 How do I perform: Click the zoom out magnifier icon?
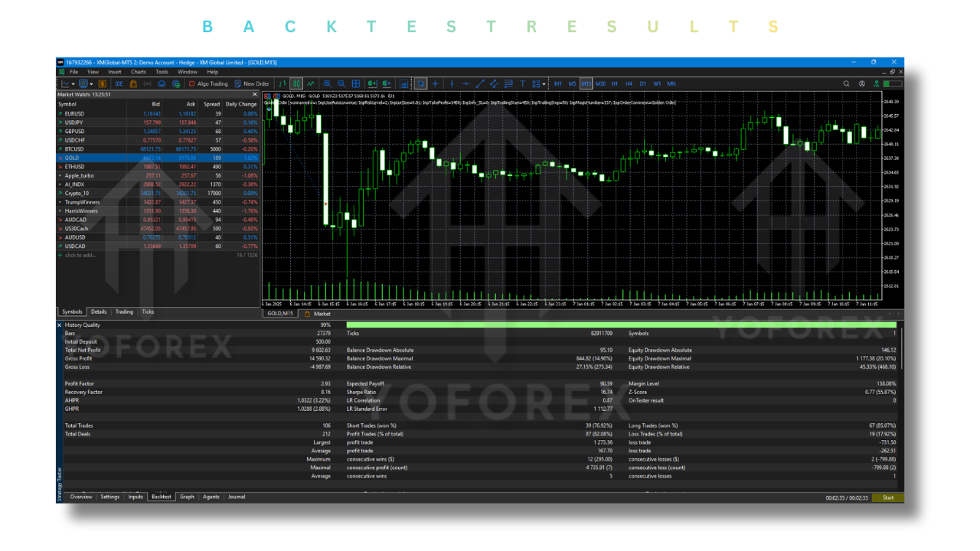(341, 83)
